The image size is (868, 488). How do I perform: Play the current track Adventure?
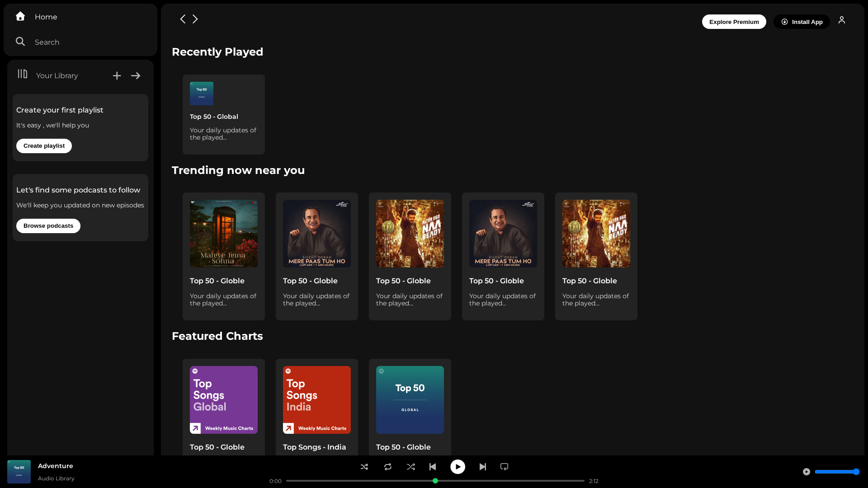coord(458,467)
